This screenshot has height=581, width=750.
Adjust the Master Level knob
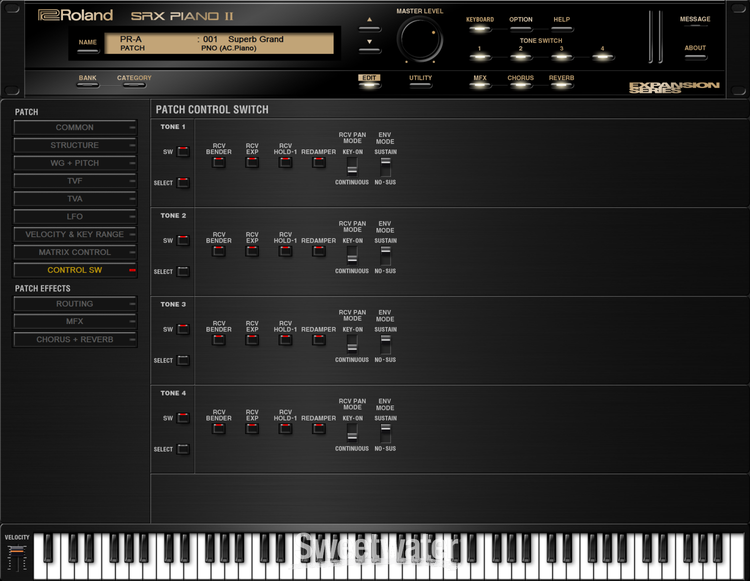coord(419,41)
